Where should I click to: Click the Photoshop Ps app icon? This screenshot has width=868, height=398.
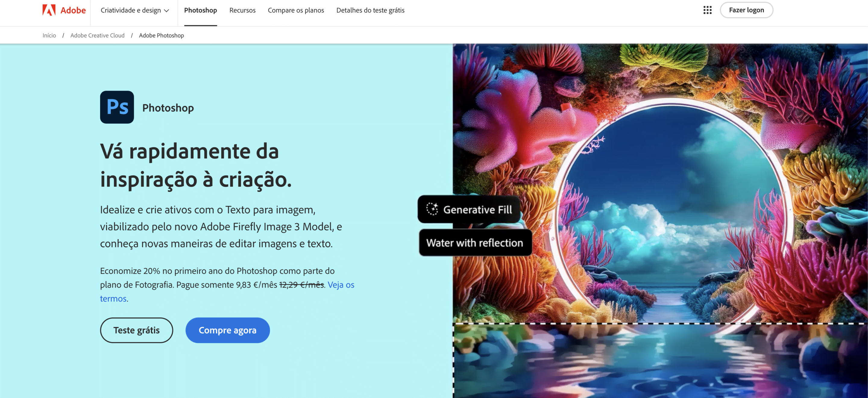(117, 107)
